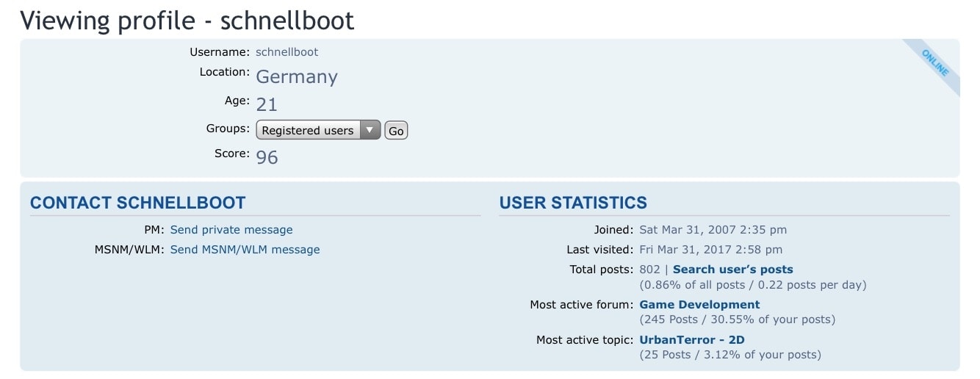Click the Go button next to Groups
This screenshot has width=980, height=379.
pyautogui.click(x=396, y=131)
